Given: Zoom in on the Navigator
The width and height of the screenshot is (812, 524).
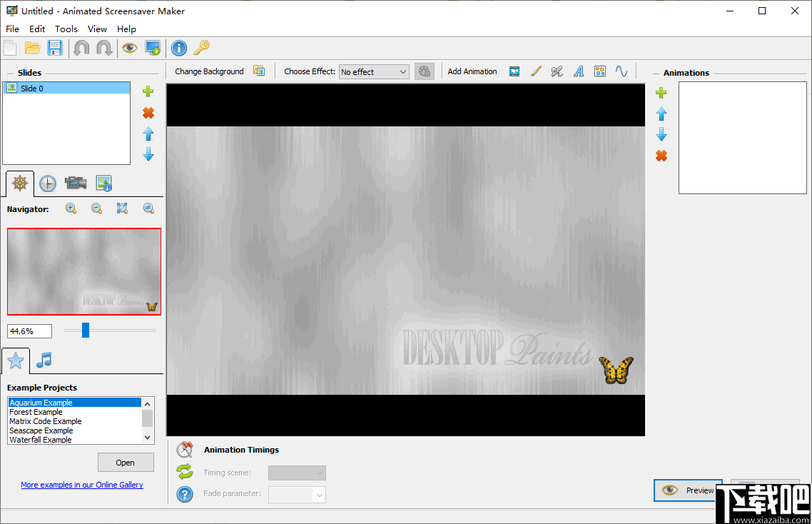Looking at the screenshot, I should (x=71, y=208).
